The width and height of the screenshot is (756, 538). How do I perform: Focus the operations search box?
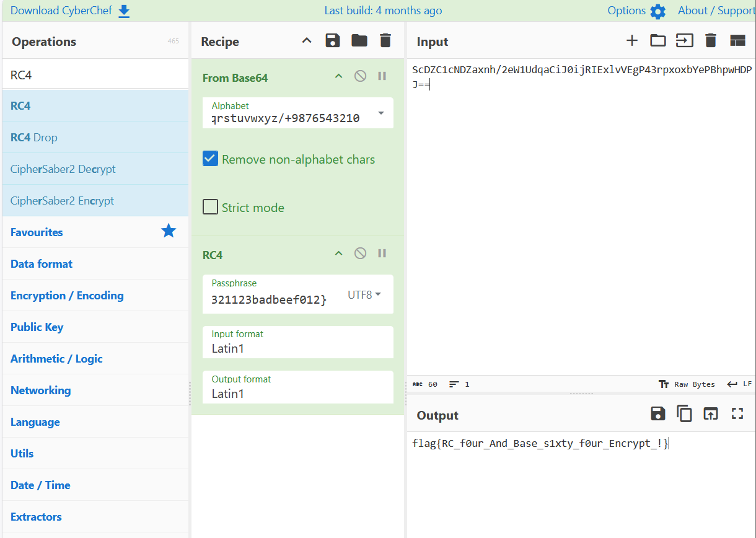(x=95, y=74)
